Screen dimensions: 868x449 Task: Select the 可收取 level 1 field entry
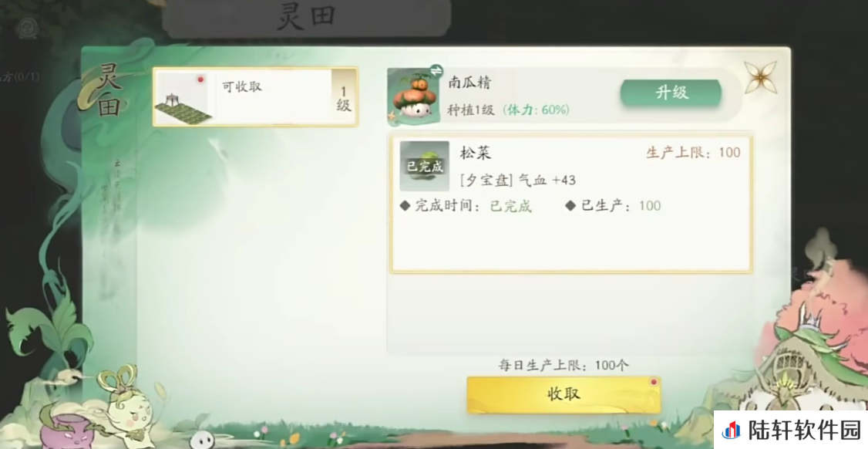(x=255, y=97)
